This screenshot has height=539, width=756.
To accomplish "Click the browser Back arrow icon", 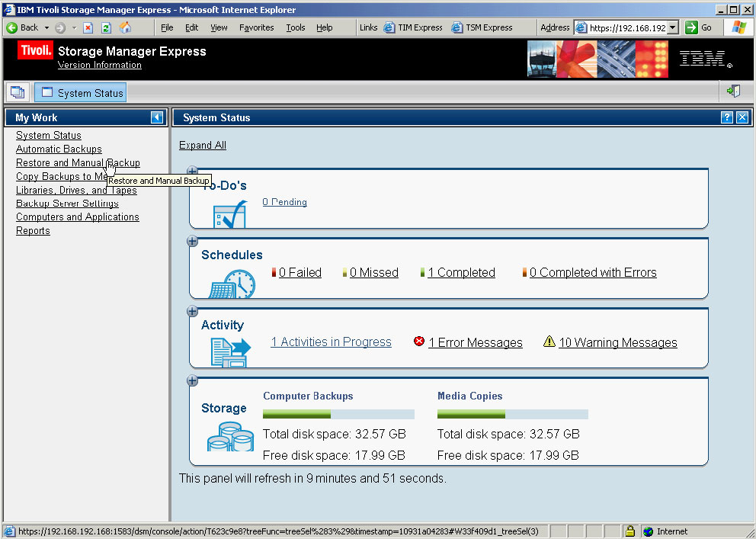I will [x=12, y=28].
